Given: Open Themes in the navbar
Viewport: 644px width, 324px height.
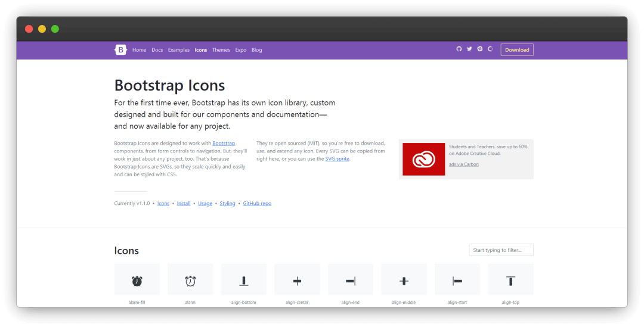Looking at the screenshot, I should (221, 50).
